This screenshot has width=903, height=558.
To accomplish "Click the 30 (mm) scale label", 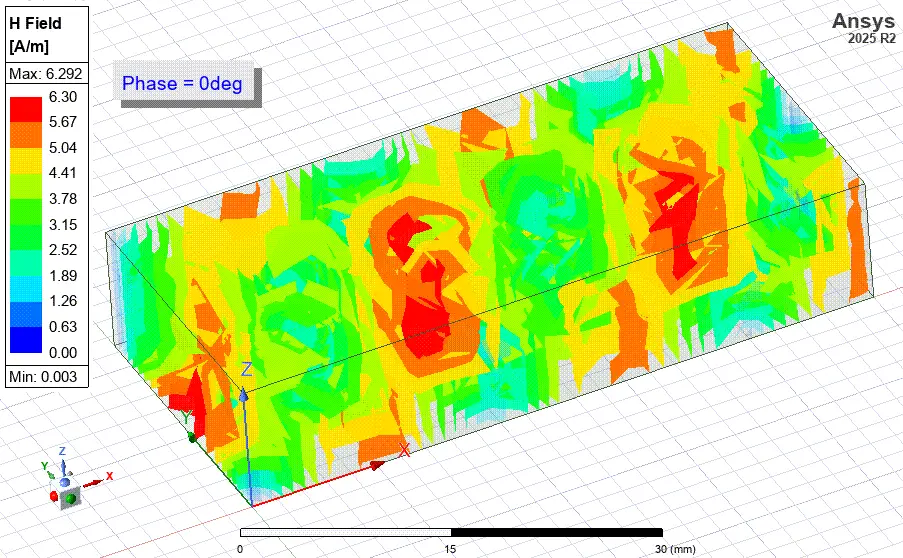I will (675, 549).
